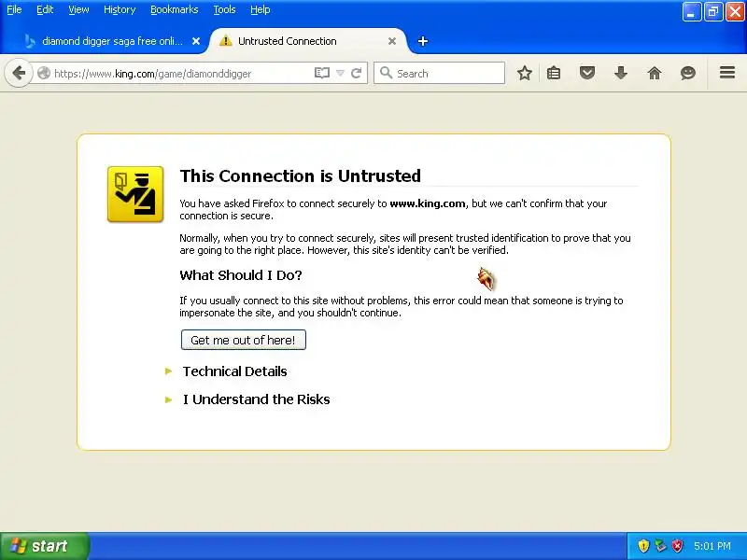Open the Edit menu

click(45, 9)
